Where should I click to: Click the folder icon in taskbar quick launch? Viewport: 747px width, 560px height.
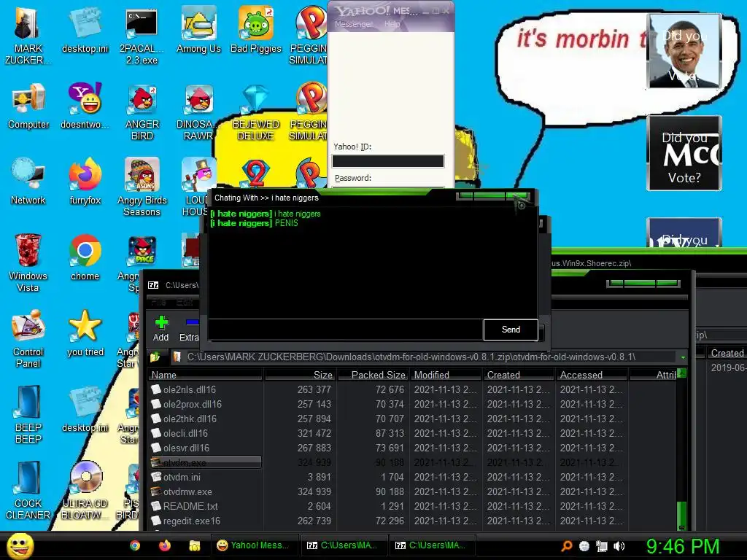pos(194,545)
